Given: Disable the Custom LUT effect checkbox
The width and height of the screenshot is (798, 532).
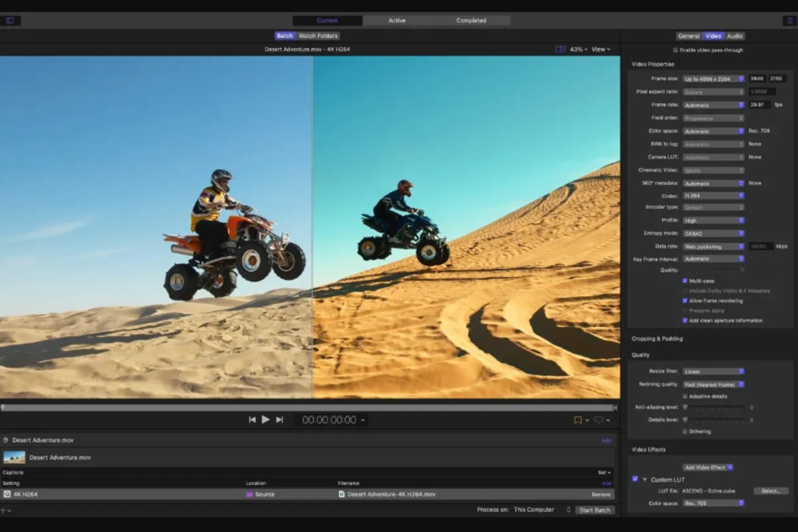Looking at the screenshot, I should [x=635, y=479].
